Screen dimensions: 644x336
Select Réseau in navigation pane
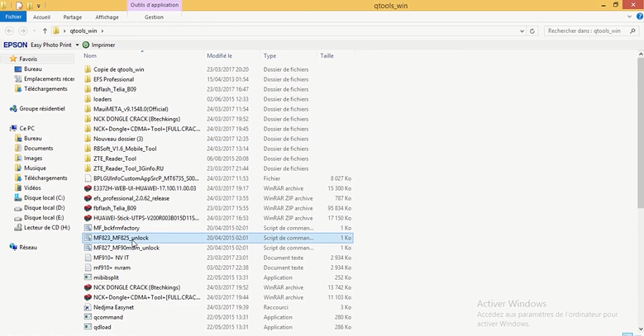pyautogui.click(x=28, y=248)
